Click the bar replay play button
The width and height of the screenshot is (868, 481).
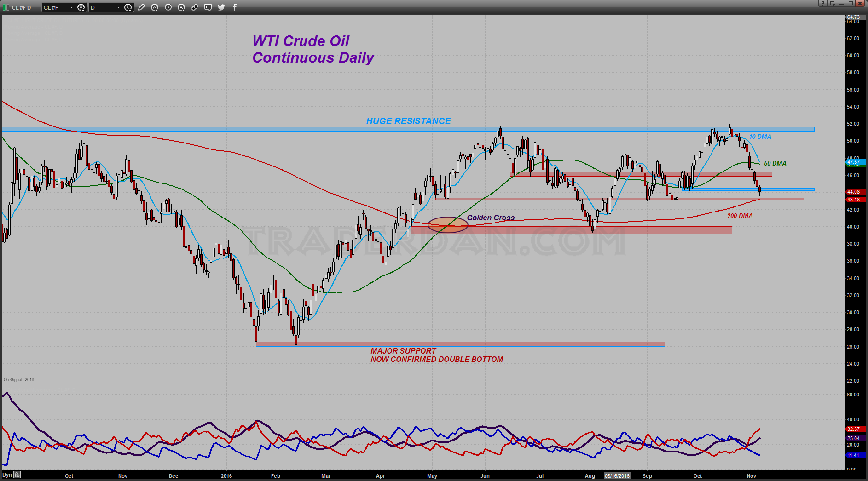tap(168, 7)
